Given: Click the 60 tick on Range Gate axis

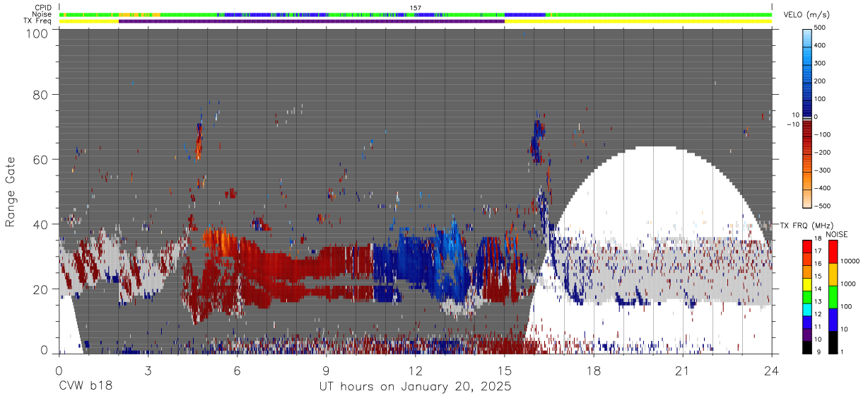Looking at the screenshot, I should click(x=42, y=160).
